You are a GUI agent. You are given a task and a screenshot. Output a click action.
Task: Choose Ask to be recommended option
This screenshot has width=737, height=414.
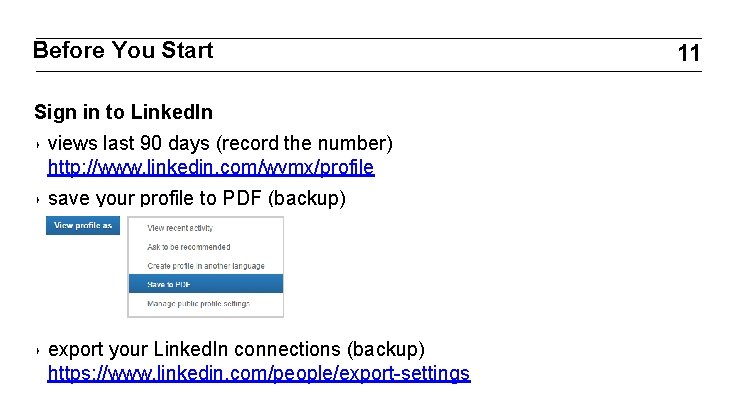(x=189, y=246)
